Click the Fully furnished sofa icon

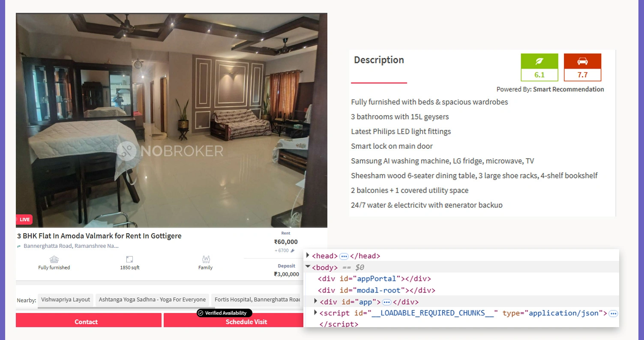54,259
